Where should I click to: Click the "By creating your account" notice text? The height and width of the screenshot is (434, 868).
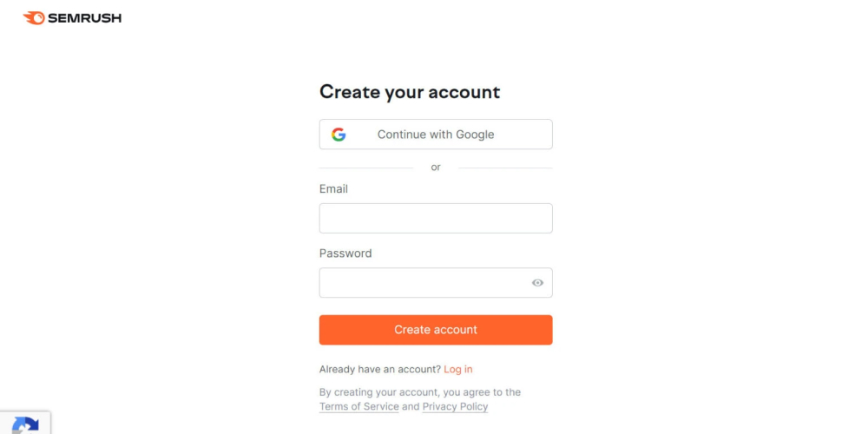pos(420,392)
